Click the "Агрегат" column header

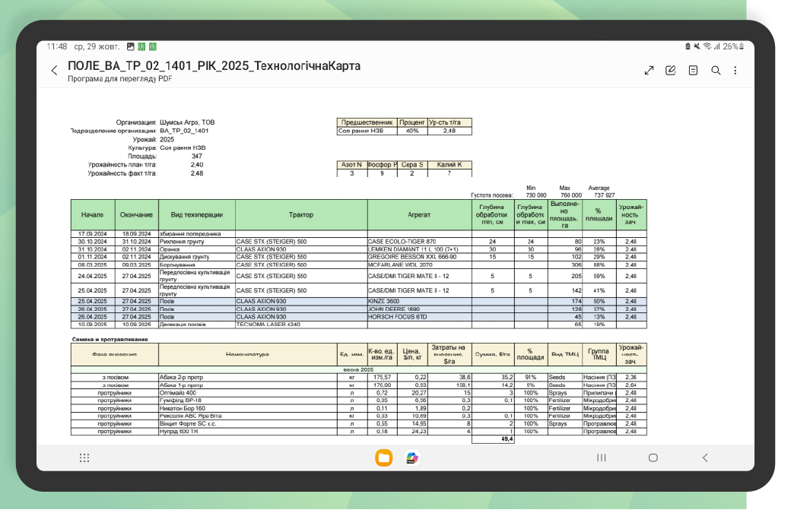click(x=419, y=215)
